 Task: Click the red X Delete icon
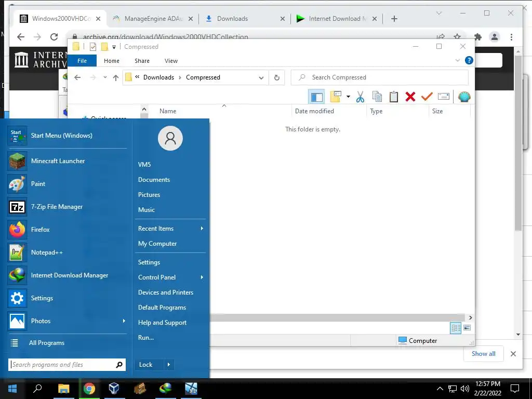(410, 97)
